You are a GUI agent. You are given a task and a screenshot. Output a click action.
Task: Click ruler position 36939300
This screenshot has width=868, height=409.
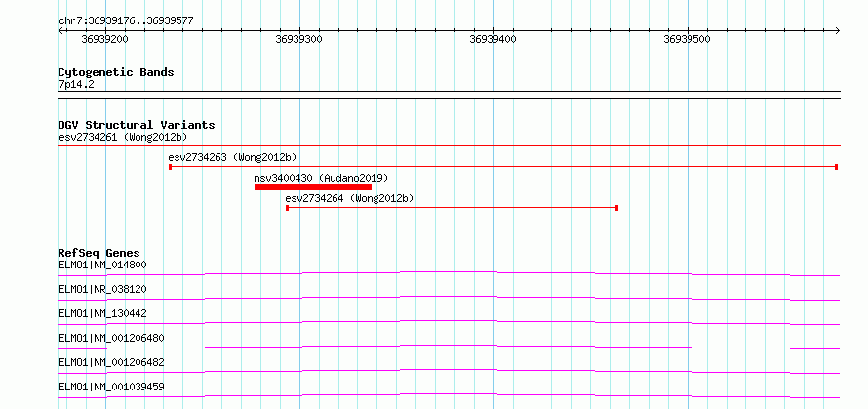(299, 39)
